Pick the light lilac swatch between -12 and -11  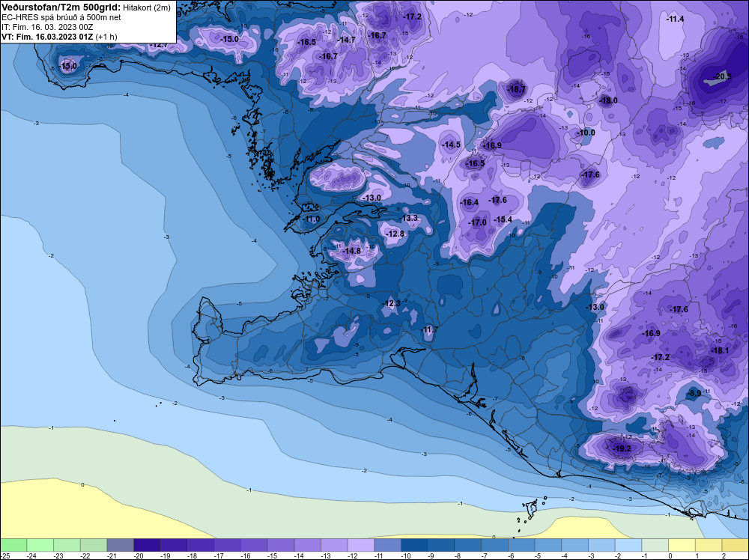click(x=361, y=545)
